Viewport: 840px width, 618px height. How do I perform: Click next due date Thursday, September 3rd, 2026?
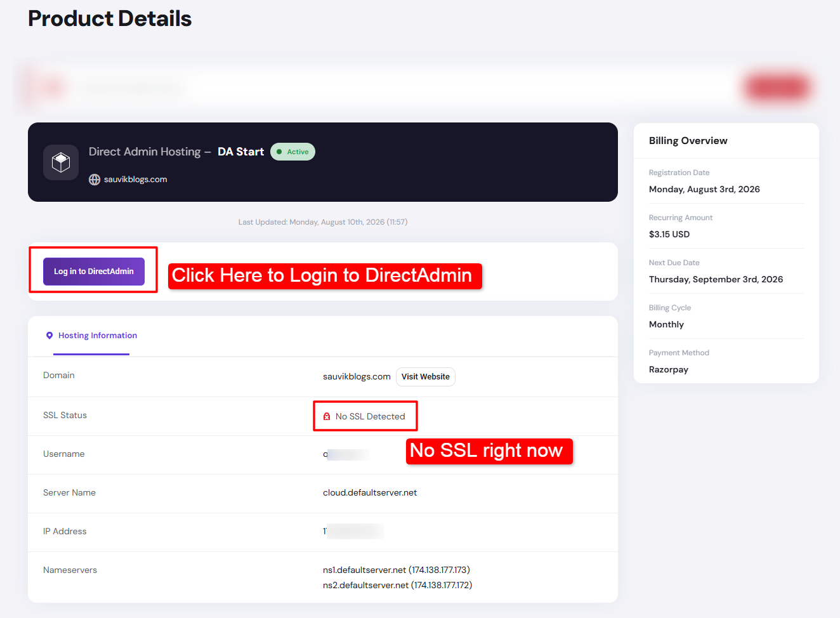point(716,280)
